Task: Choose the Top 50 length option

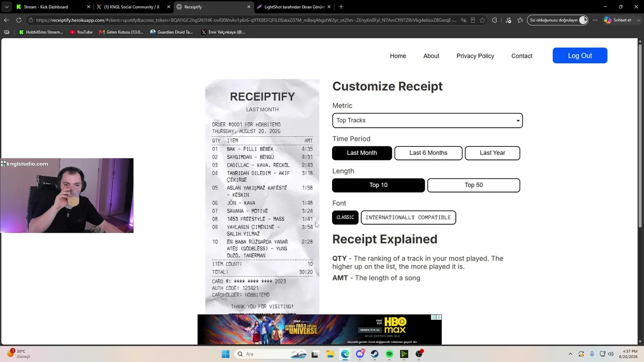Action: [473, 185]
